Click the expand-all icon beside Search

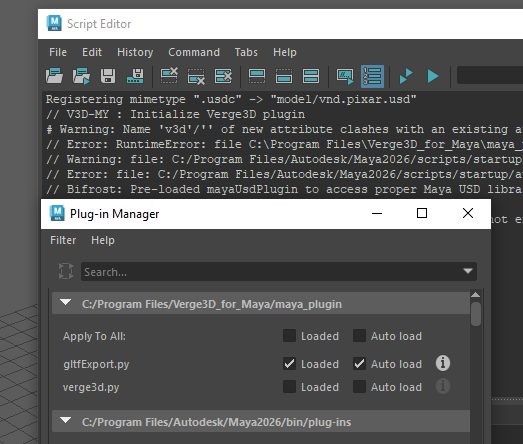coord(66,271)
